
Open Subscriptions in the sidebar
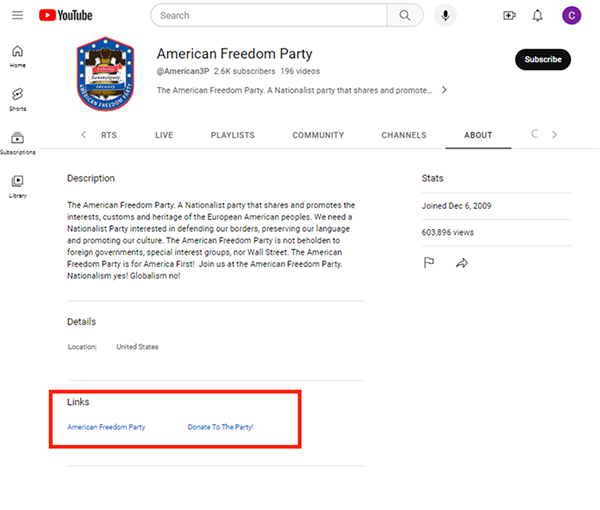tap(18, 142)
